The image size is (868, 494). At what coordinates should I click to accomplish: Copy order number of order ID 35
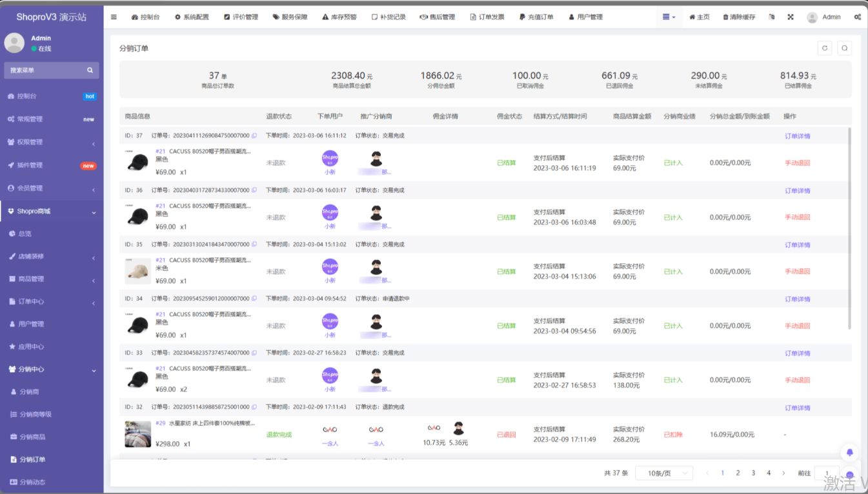click(x=254, y=244)
